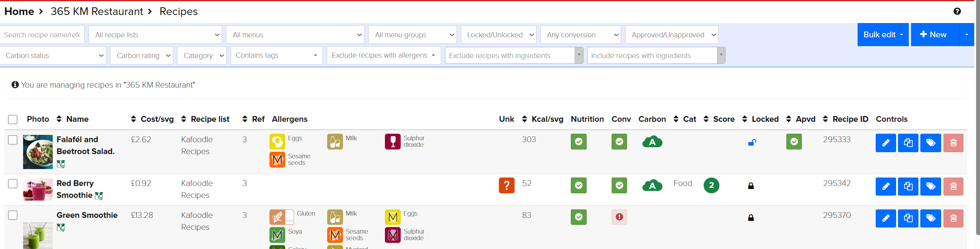Image resolution: width=980 pixels, height=249 pixels.
Task: Delete the Green Smoothie recipe
Action: point(953,218)
